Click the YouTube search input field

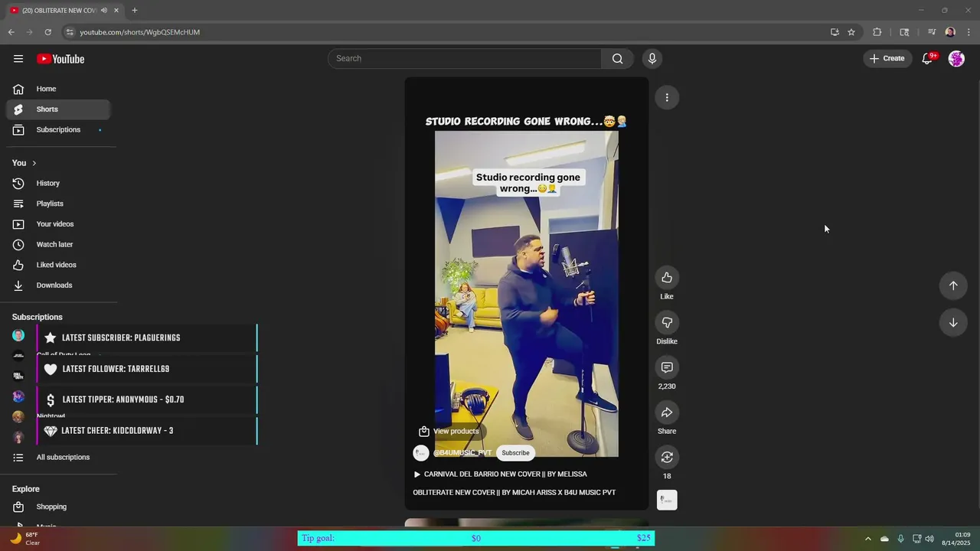coord(465,58)
